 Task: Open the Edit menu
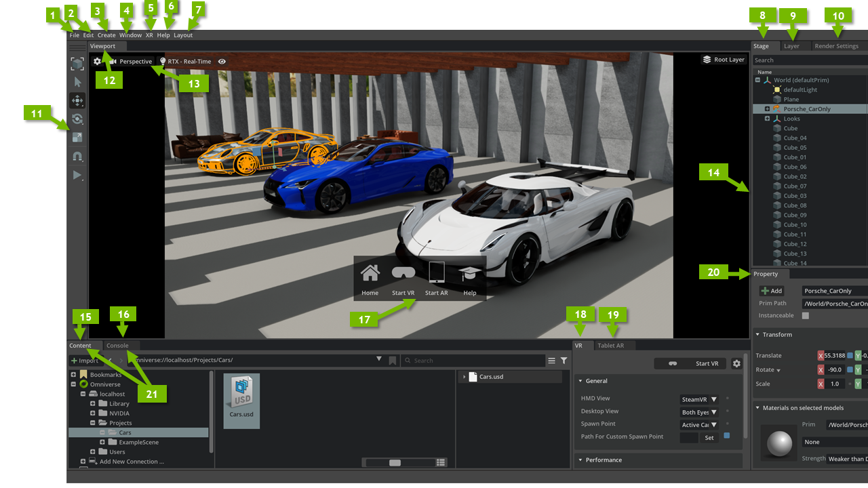tap(88, 35)
